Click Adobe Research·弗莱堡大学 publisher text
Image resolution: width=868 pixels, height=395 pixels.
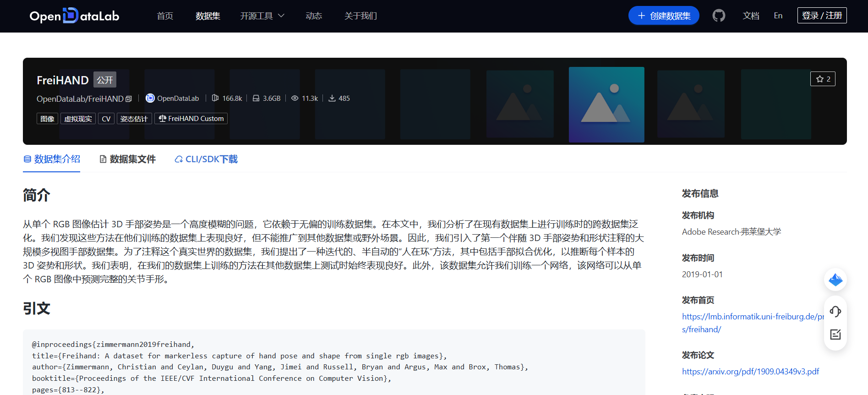[732, 232]
